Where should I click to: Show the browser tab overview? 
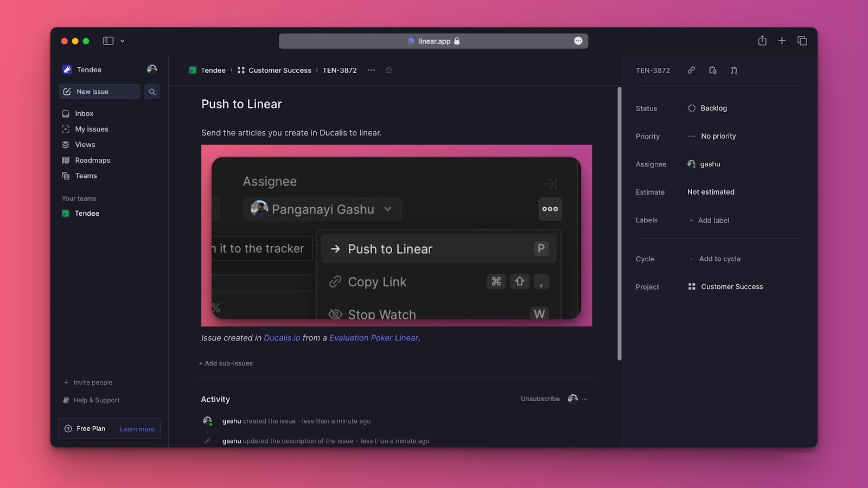click(x=802, y=41)
